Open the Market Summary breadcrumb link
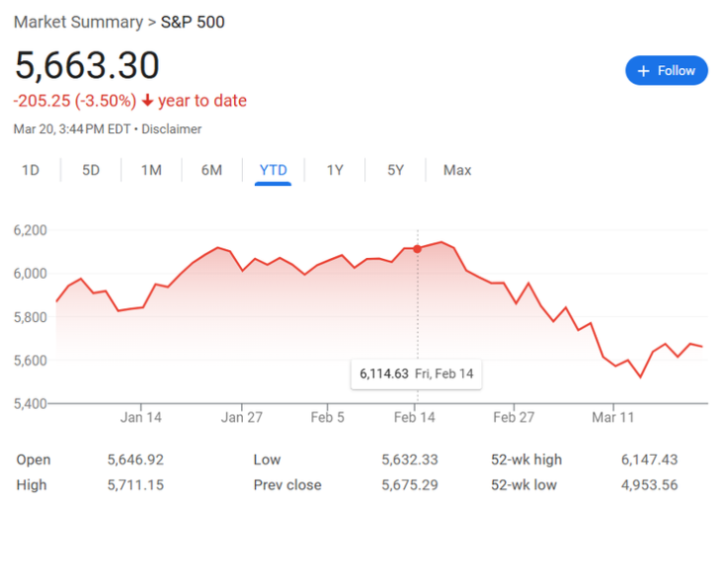This screenshot has height=583, width=728. 78,22
